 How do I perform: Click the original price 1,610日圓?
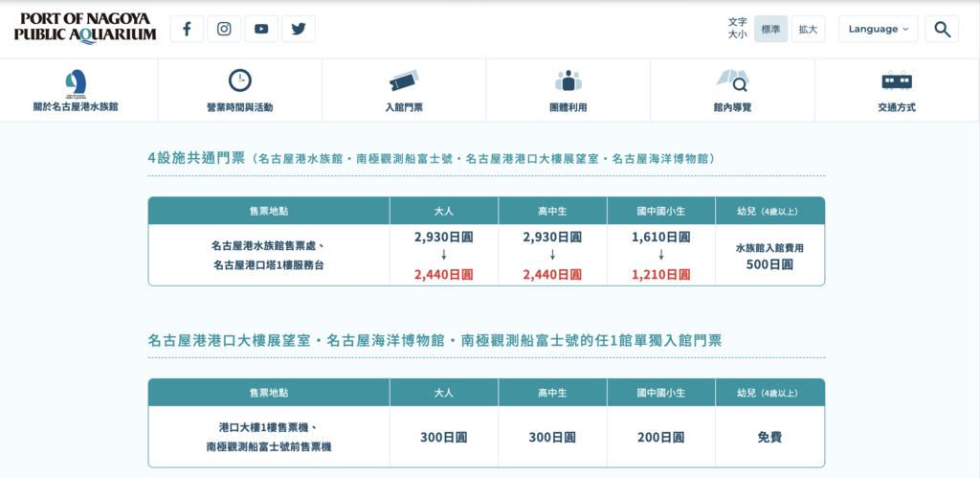tap(660, 238)
